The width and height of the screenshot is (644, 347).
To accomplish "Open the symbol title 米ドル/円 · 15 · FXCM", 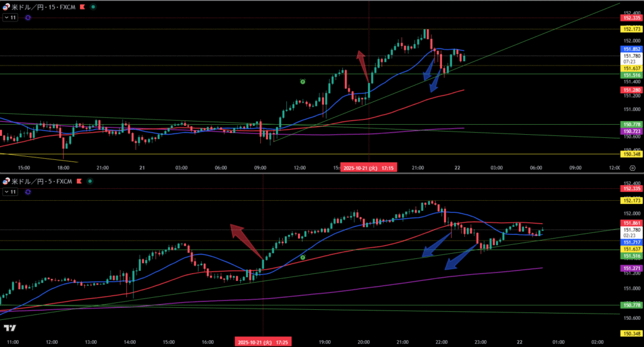I will [43, 6].
